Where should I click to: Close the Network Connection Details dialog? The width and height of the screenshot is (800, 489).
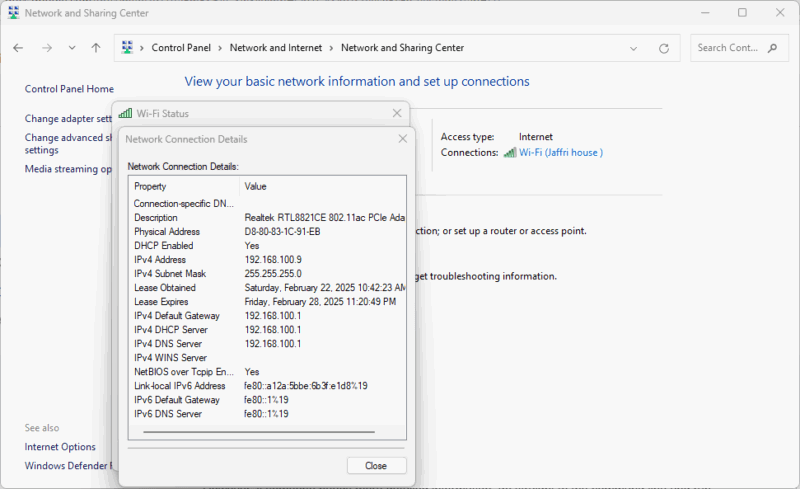point(376,466)
